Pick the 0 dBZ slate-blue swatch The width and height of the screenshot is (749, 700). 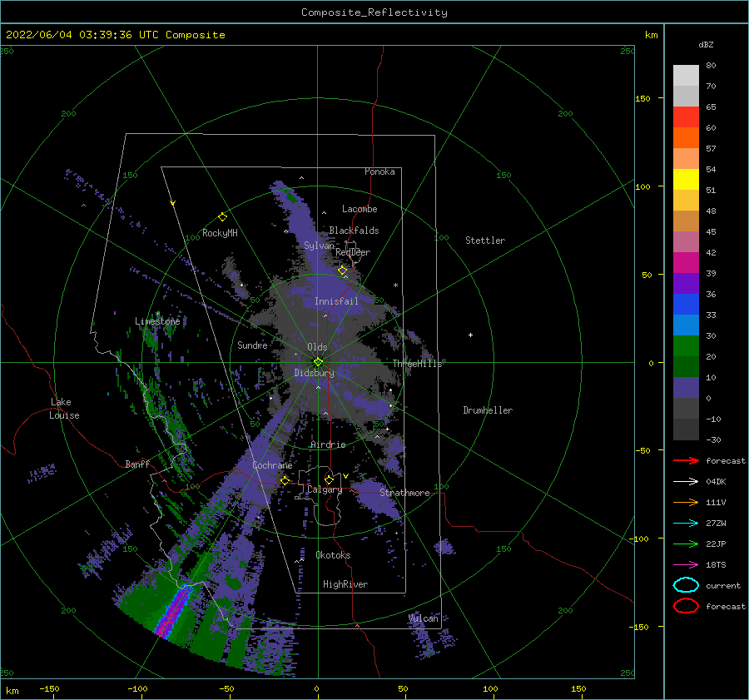click(686, 388)
